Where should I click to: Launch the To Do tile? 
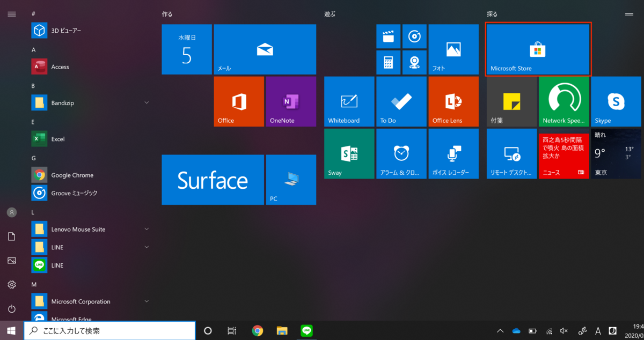tap(401, 101)
